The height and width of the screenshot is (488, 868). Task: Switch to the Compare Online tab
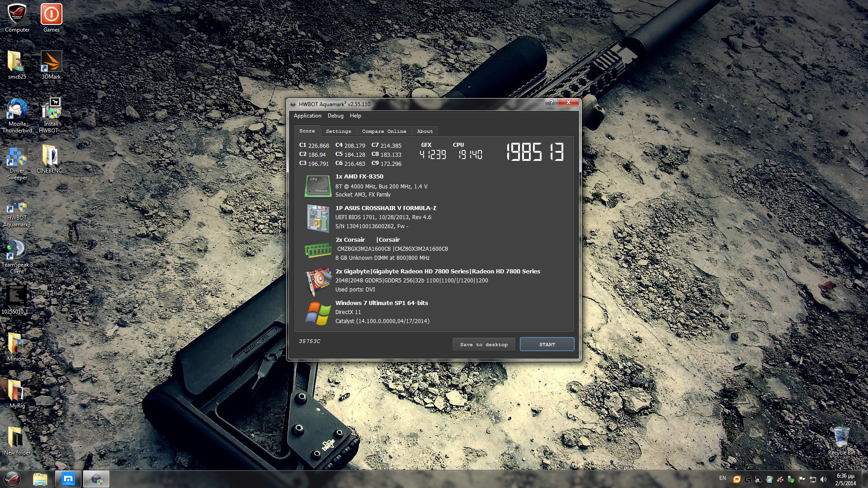coord(384,131)
